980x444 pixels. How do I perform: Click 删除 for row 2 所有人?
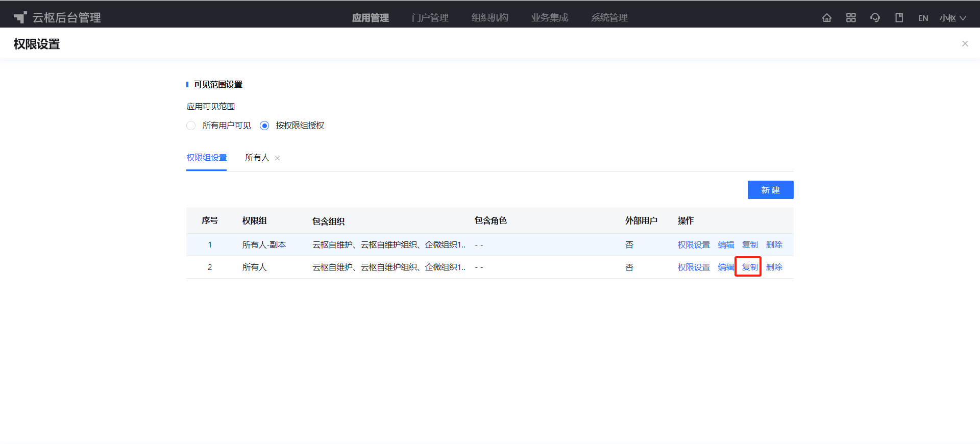pyautogui.click(x=774, y=267)
